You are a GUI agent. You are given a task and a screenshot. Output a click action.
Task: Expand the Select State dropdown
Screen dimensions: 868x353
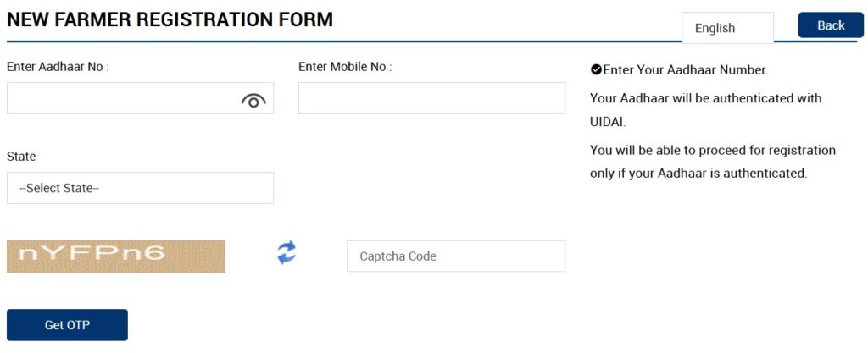(140, 188)
